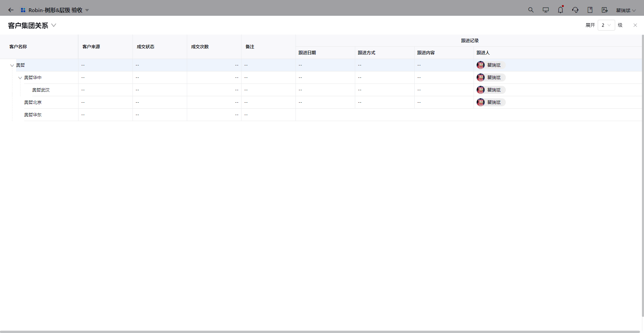Open the 翟瑞斌 user account dropdown
The image size is (644, 333).
tap(626, 10)
